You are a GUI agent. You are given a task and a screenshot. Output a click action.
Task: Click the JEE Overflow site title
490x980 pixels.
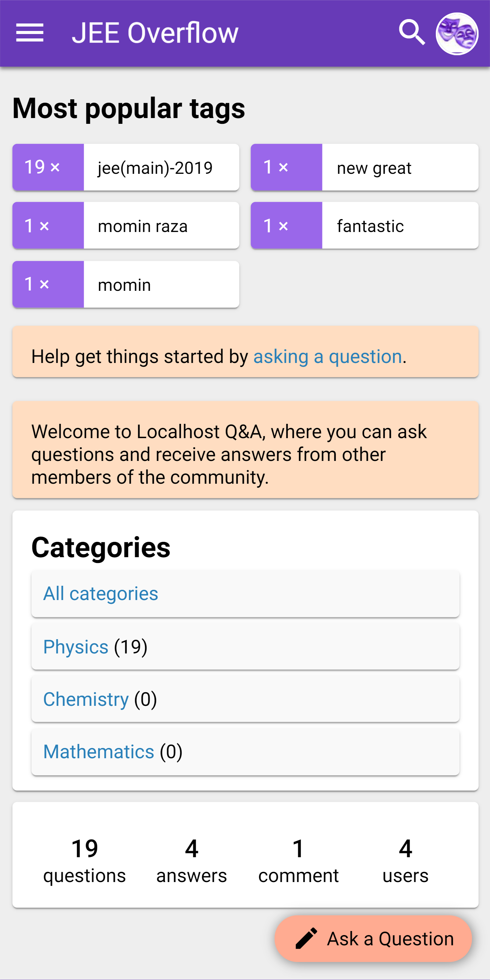pos(155,33)
